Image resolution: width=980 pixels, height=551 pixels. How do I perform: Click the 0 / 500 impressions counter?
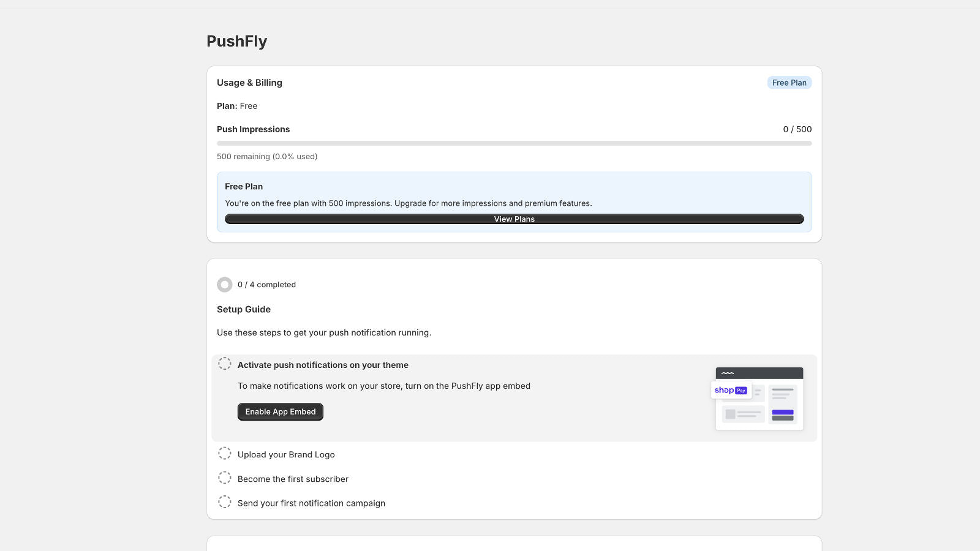tap(797, 129)
